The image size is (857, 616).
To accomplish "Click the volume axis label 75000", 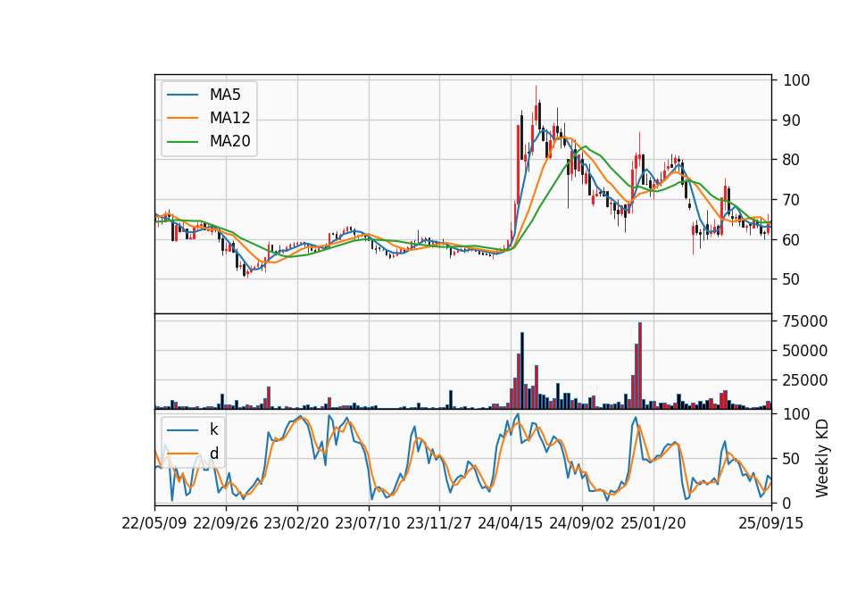I will [805, 321].
